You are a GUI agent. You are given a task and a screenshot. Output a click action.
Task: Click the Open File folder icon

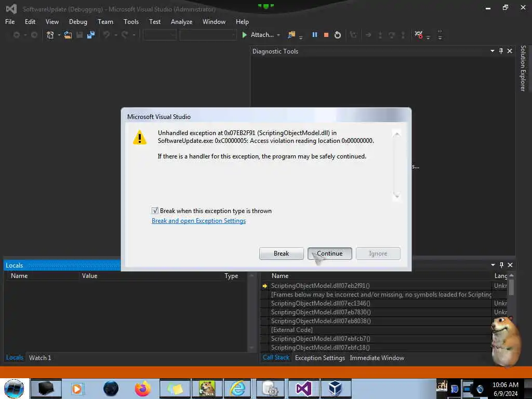[68, 35]
